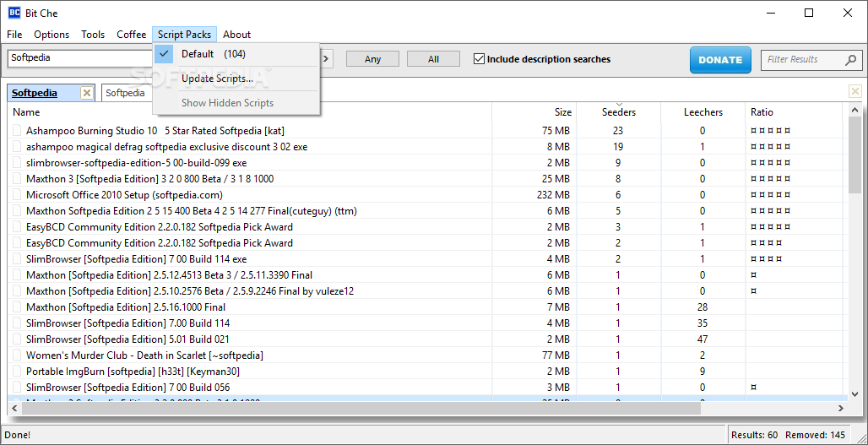The height and width of the screenshot is (445, 868).
Task: Click Results: 60 in status bar
Action: click(x=754, y=435)
